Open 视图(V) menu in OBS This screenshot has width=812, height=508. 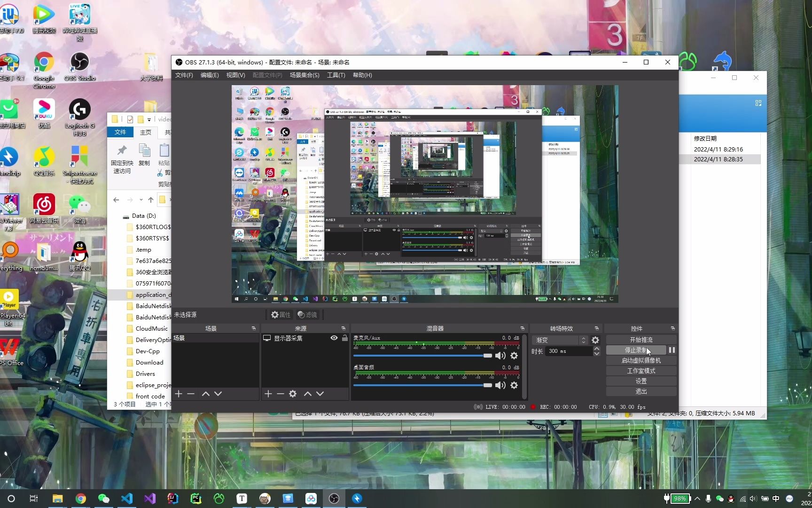235,75
